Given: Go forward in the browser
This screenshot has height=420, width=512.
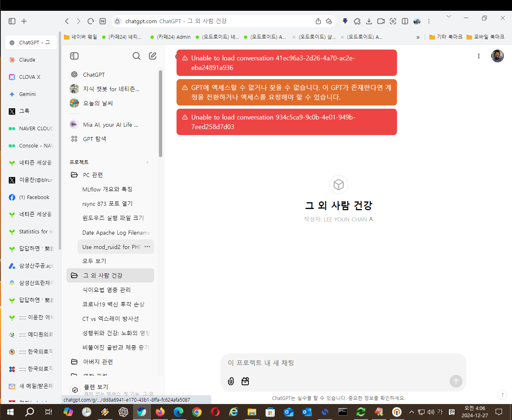Looking at the screenshot, I should coord(78,21).
